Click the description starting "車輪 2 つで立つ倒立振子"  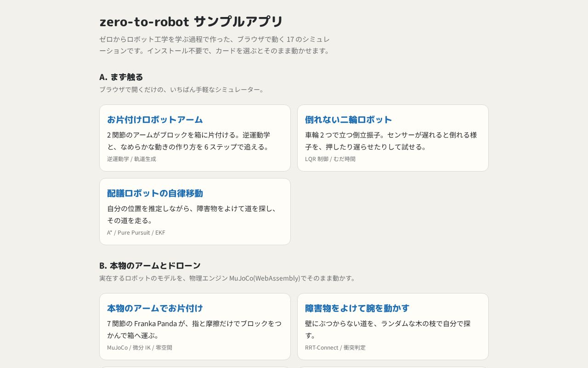(391, 141)
